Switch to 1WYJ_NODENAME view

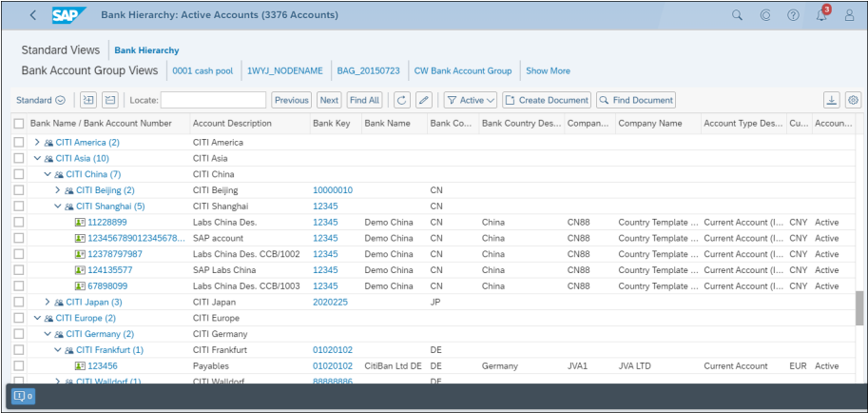click(x=284, y=71)
